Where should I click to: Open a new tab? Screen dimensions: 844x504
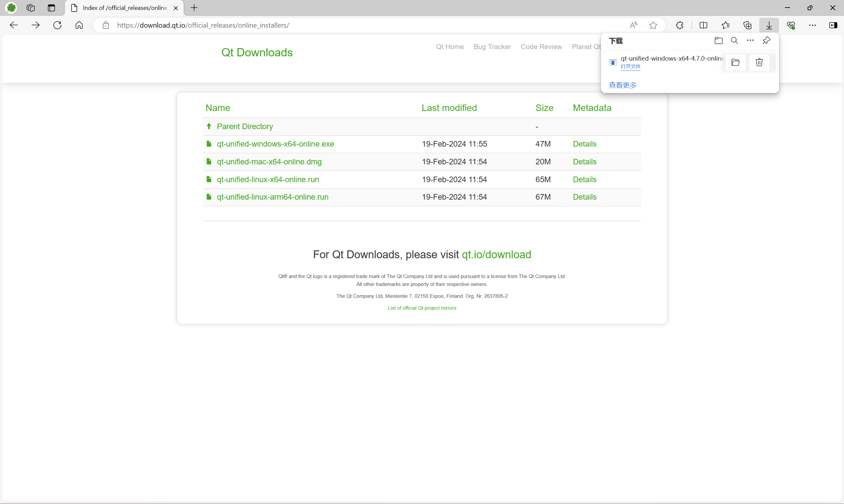coord(194,8)
